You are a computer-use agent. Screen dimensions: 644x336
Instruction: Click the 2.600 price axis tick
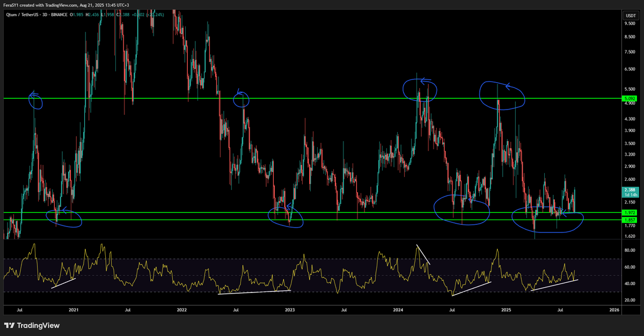point(630,180)
